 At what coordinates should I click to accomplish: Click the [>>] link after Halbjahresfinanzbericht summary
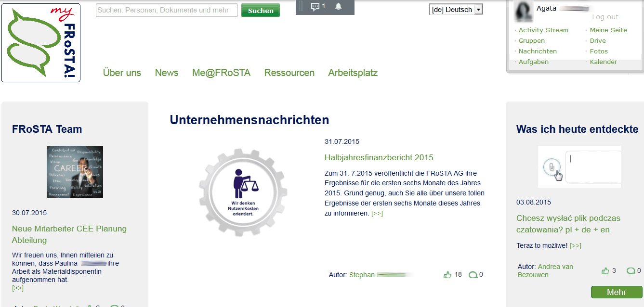(x=377, y=213)
